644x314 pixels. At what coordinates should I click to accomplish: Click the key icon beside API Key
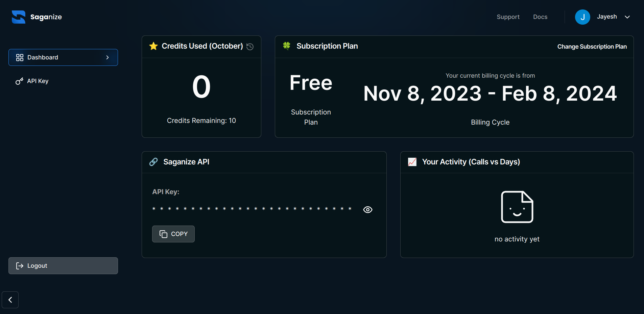(19, 81)
